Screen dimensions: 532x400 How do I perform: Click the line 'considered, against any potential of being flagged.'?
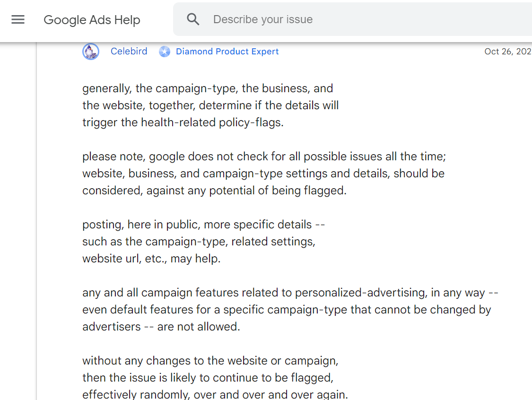point(214,191)
